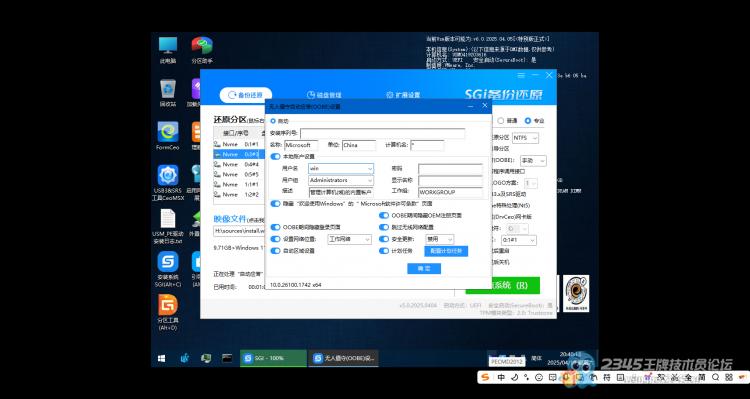Toggle the 计划任务 switch
This screenshot has width=750, height=399.
coord(384,251)
